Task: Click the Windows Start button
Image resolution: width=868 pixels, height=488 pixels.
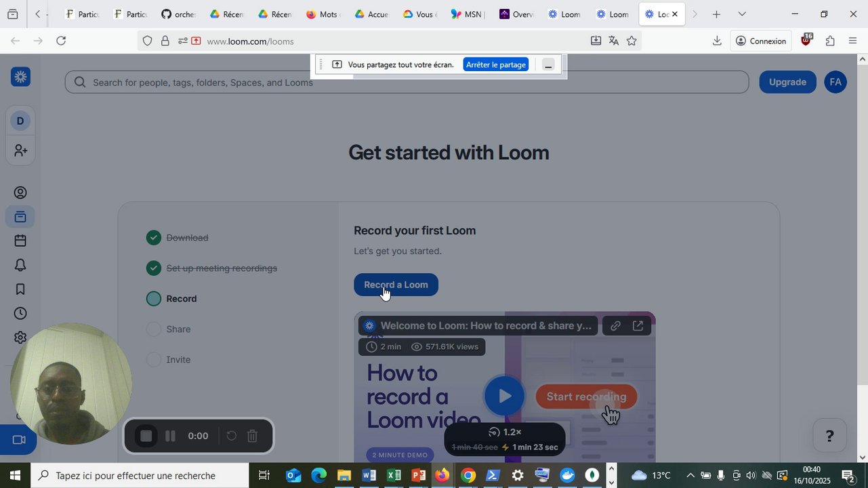Action: (15, 476)
